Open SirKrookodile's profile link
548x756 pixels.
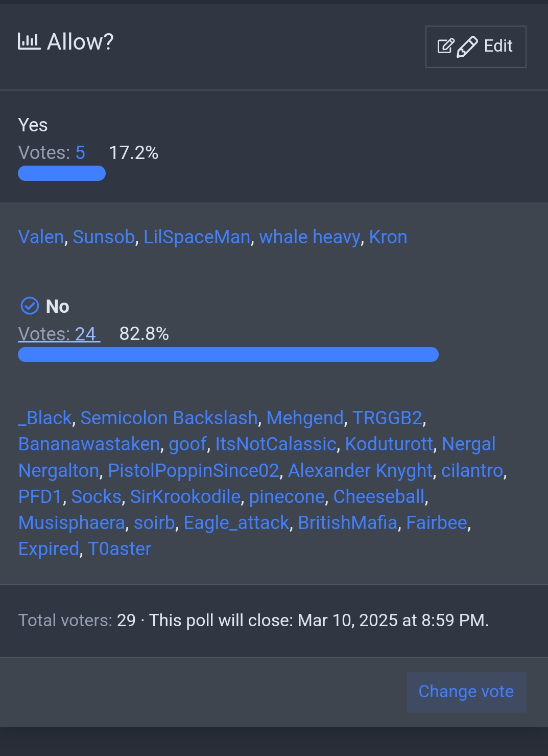pos(185,497)
